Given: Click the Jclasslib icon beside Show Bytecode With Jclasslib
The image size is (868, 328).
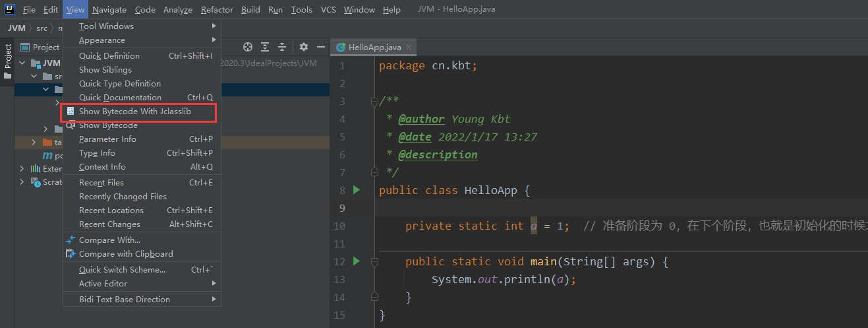Looking at the screenshot, I should pyautogui.click(x=71, y=112).
